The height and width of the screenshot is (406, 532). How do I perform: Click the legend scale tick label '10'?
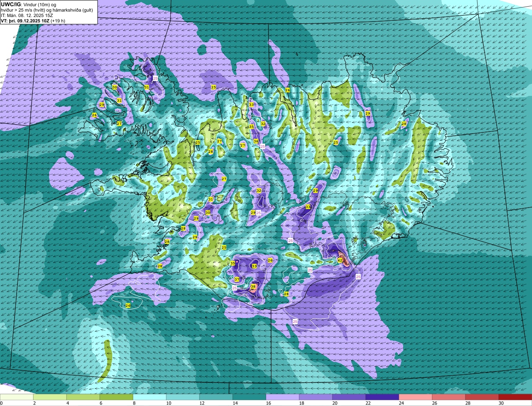pyautogui.click(x=168, y=403)
